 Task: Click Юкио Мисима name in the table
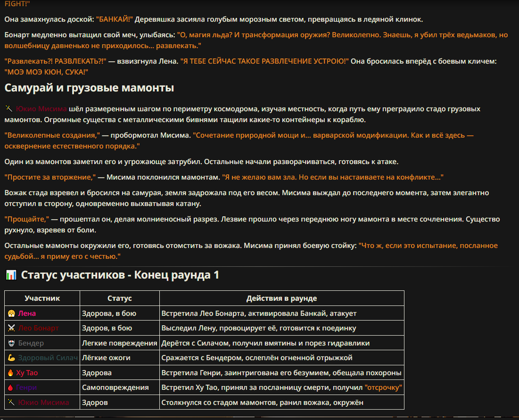click(x=43, y=403)
